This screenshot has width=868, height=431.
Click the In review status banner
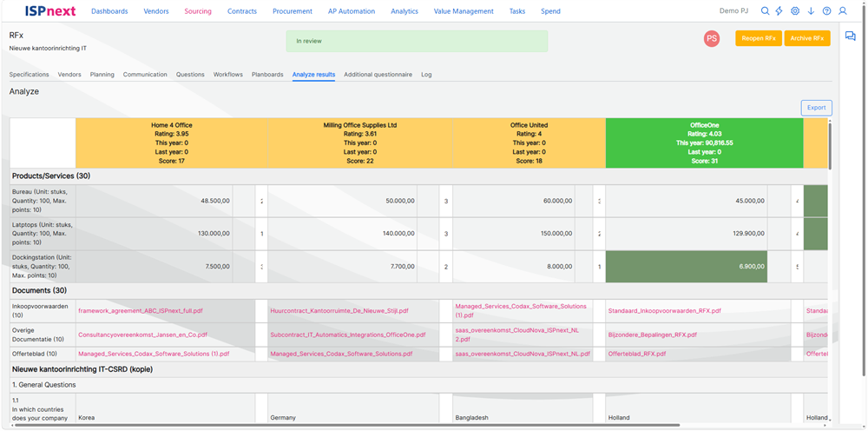417,41
